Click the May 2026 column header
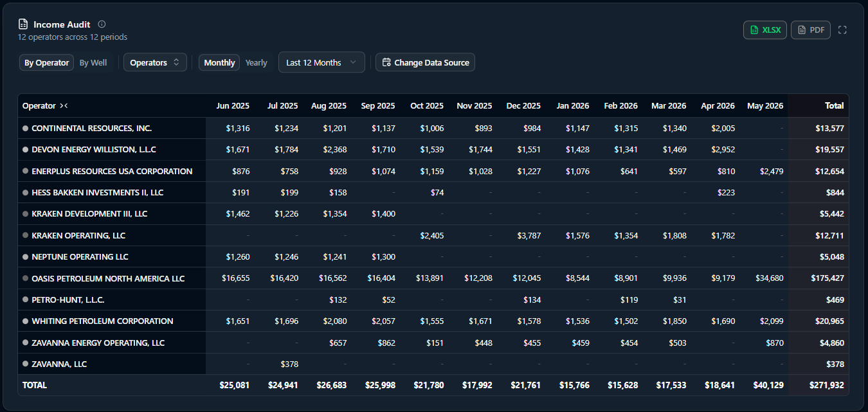The height and width of the screenshot is (412, 868). [x=765, y=106]
